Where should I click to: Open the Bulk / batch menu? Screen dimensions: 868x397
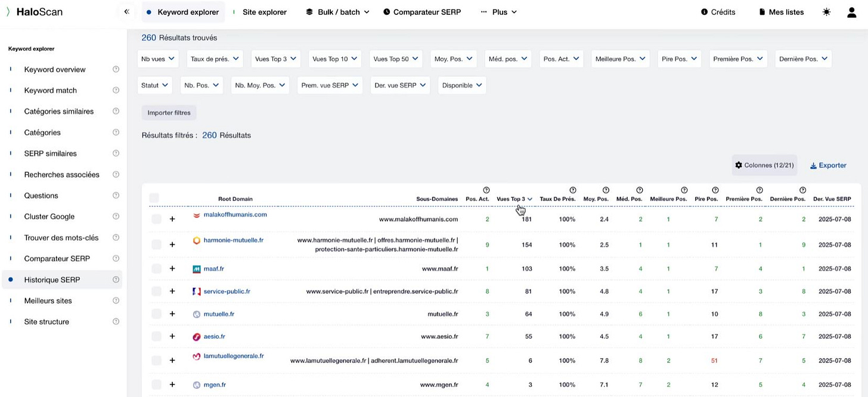(337, 12)
